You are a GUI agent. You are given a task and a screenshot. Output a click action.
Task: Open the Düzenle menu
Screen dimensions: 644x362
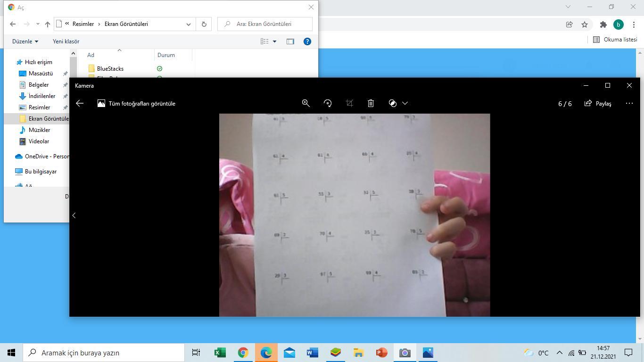coord(25,41)
